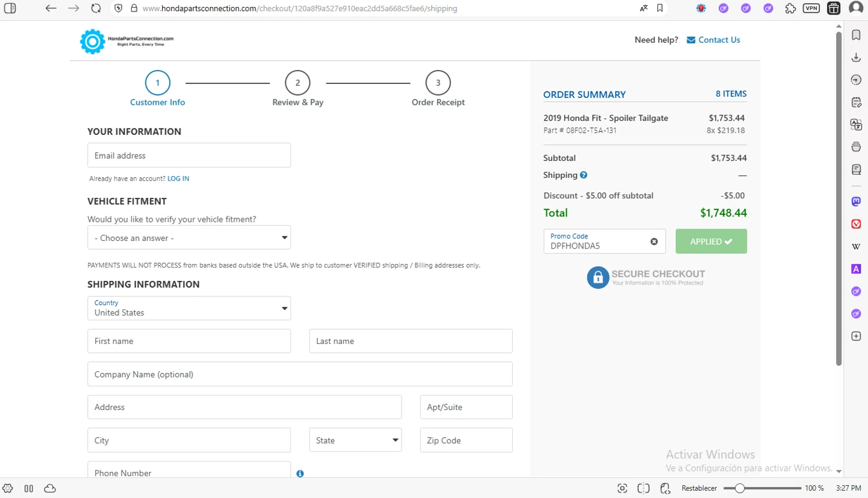
Task: Open the shield tracker-blocker icon in address bar
Action: click(x=119, y=8)
